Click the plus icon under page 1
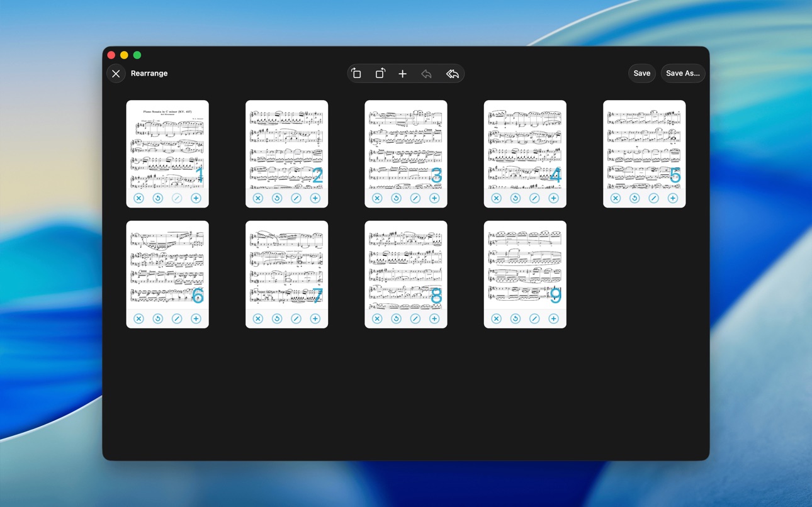The height and width of the screenshot is (507, 812). tap(196, 198)
